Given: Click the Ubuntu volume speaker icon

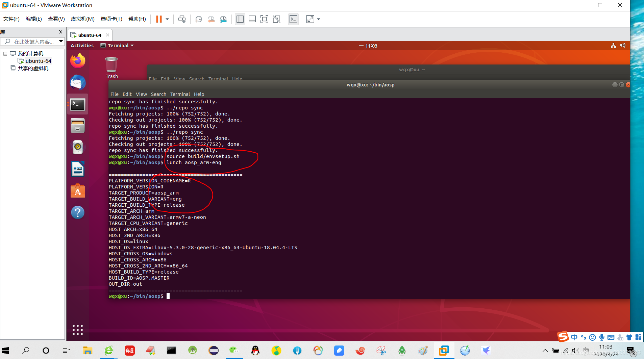Looking at the screenshot, I should point(623,46).
